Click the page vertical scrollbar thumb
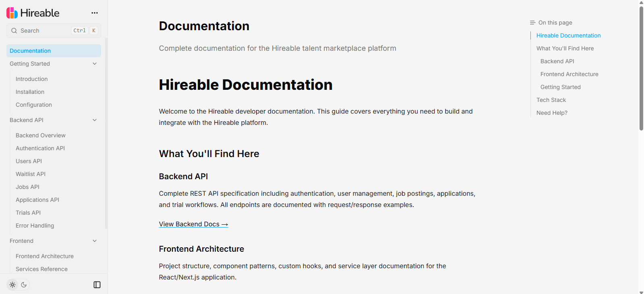This screenshot has width=644, height=294. [641, 68]
